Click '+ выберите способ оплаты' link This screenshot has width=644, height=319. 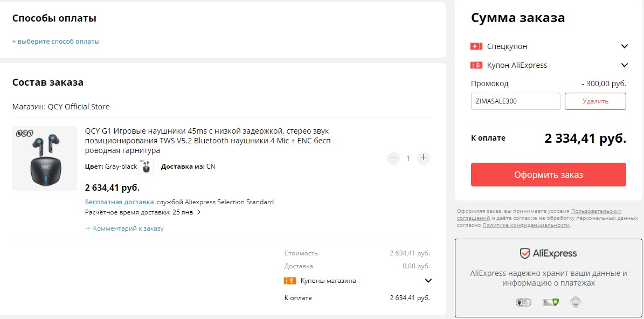(x=56, y=41)
